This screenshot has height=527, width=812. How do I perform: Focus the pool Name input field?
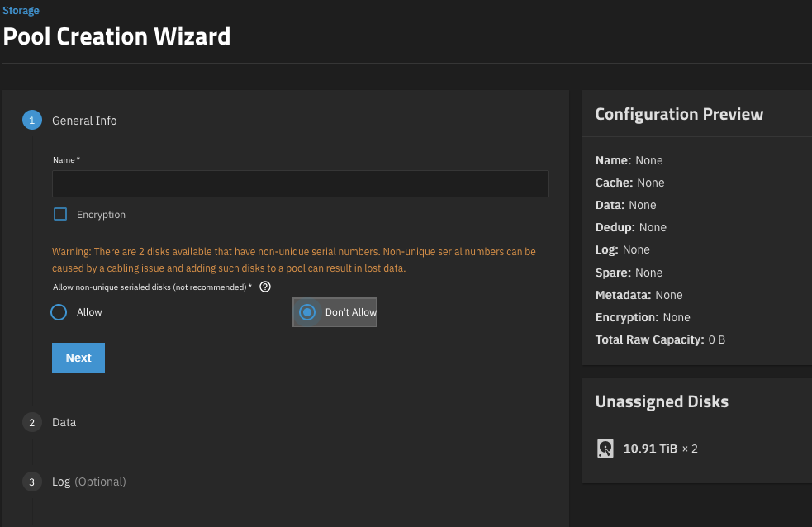300,183
